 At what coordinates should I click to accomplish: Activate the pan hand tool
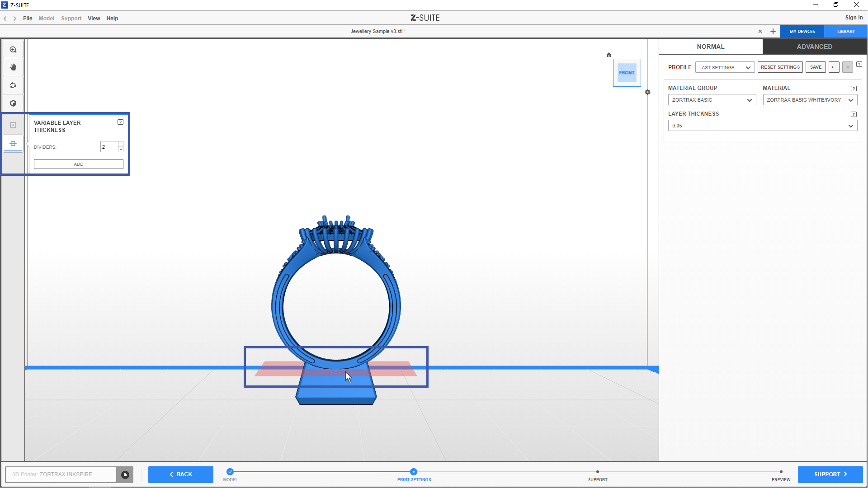click(x=13, y=67)
